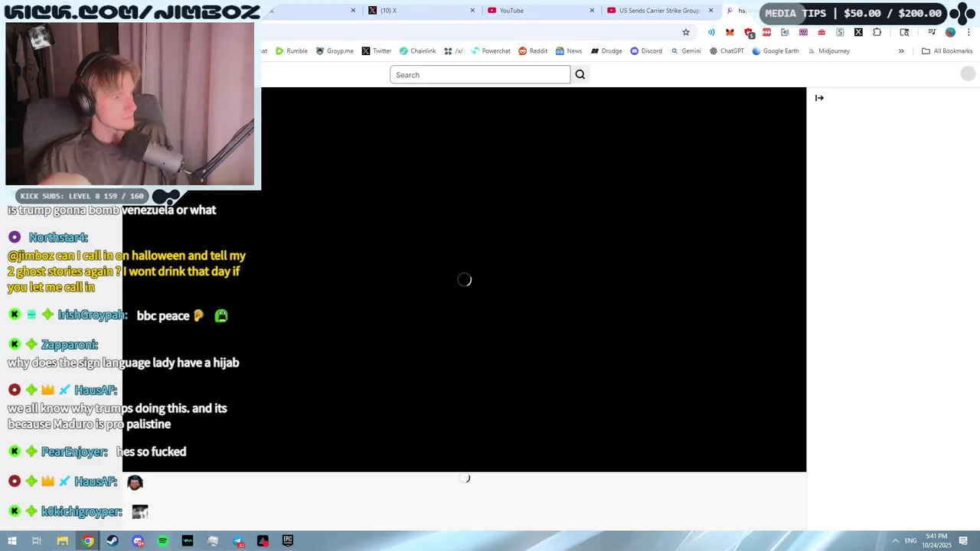The image size is (980, 551).
Task: Open the black waveform app on taskbar
Action: coord(188,541)
